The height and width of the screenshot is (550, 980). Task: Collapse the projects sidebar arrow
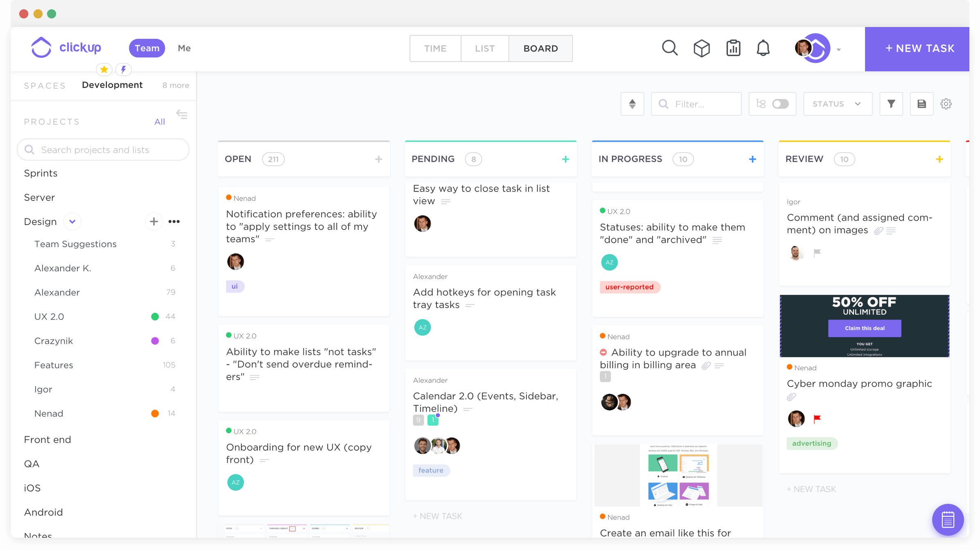[182, 115]
